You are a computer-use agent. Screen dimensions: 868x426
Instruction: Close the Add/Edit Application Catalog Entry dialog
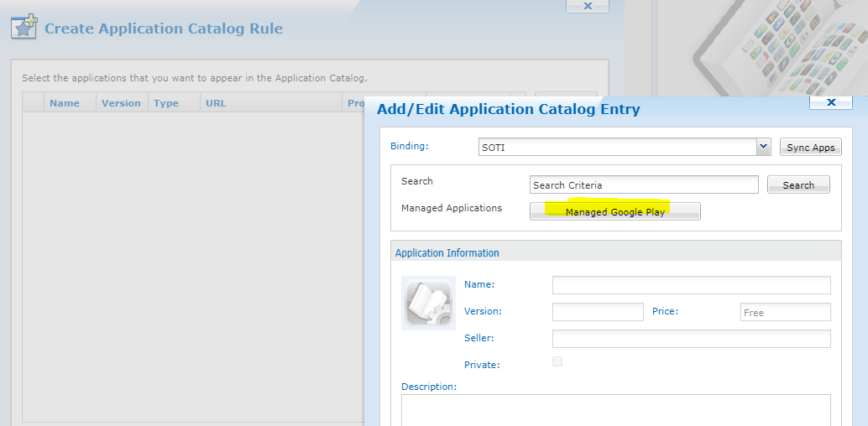click(x=830, y=101)
